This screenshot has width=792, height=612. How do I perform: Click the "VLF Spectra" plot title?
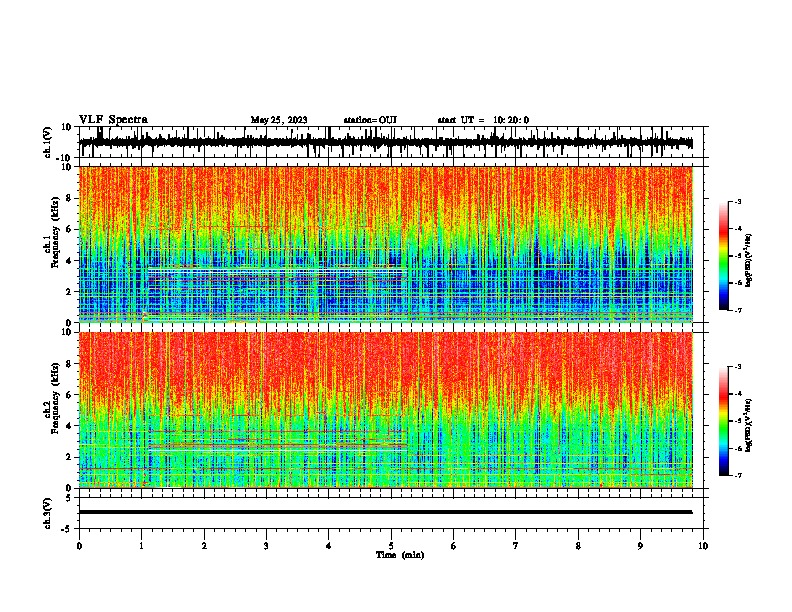point(113,120)
